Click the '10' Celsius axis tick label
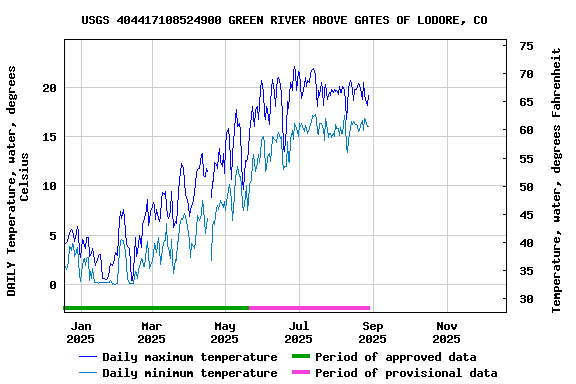This screenshot has height=384, width=576. (x=50, y=186)
